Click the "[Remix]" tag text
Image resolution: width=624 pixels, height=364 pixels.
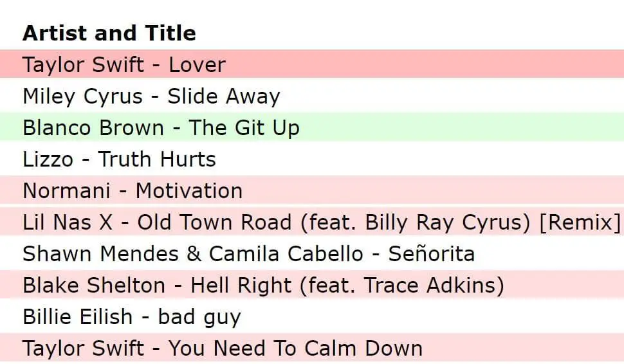click(580, 222)
